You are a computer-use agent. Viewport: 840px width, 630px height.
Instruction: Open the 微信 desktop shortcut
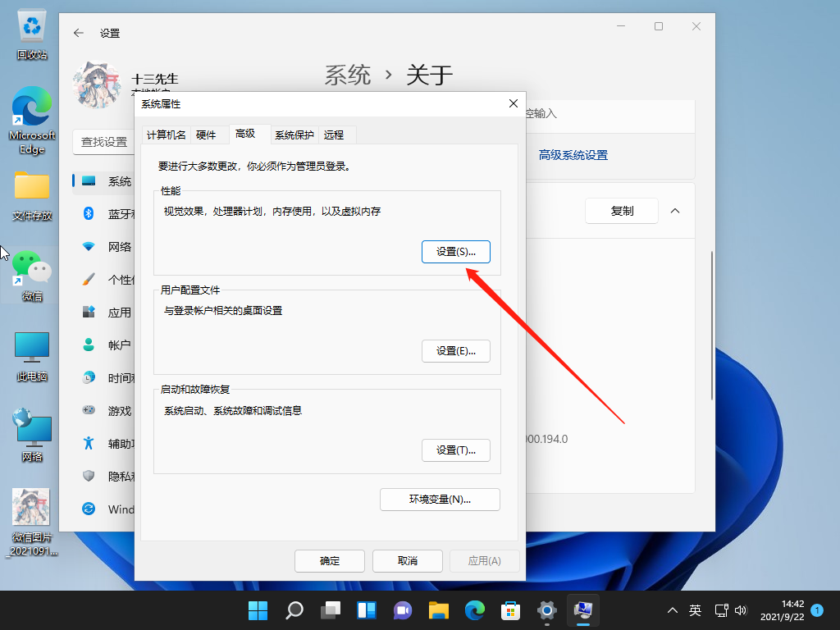click(x=32, y=276)
